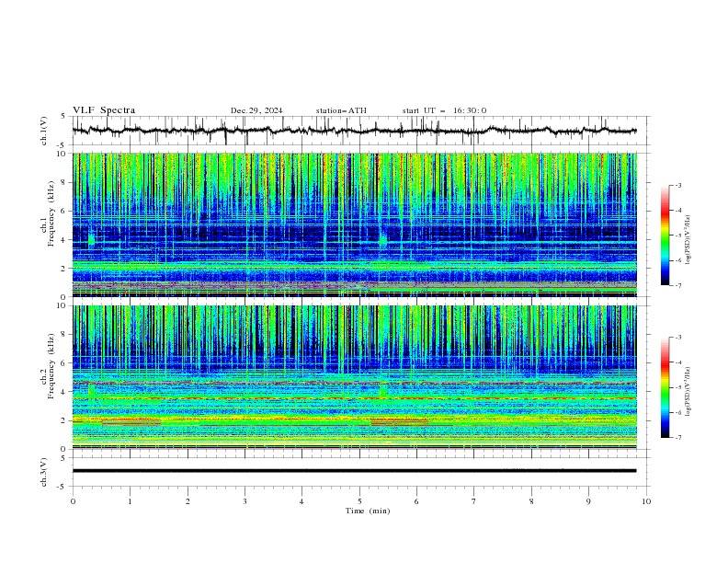The width and height of the screenshot is (728, 563).
Task: Click the 'VLF Spectra' plot title
Action: tap(104, 110)
